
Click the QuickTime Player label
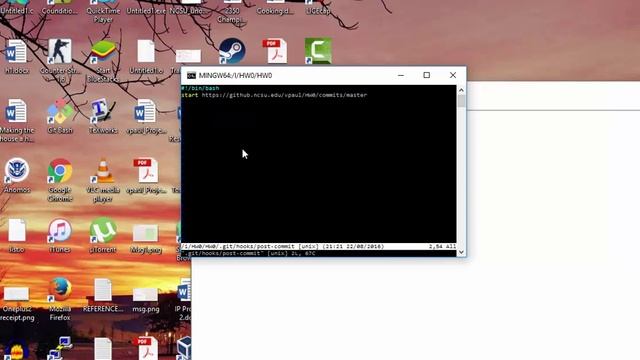(x=103, y=15)
